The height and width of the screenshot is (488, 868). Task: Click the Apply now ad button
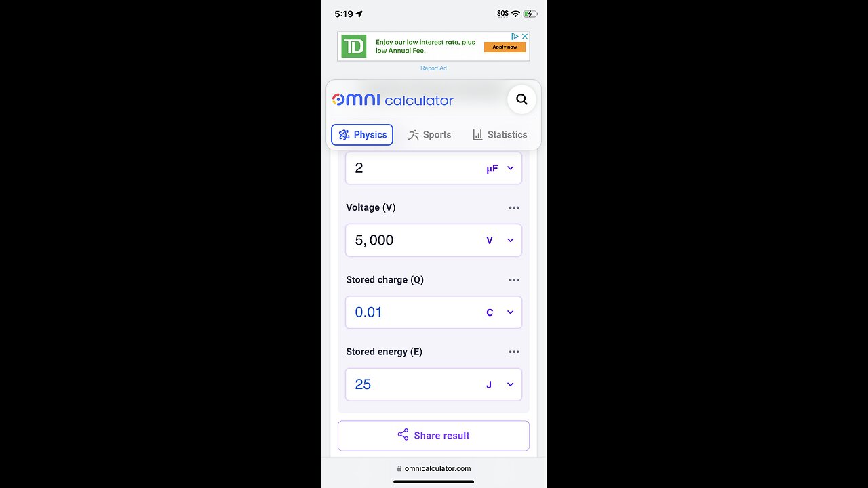point(505,47)
